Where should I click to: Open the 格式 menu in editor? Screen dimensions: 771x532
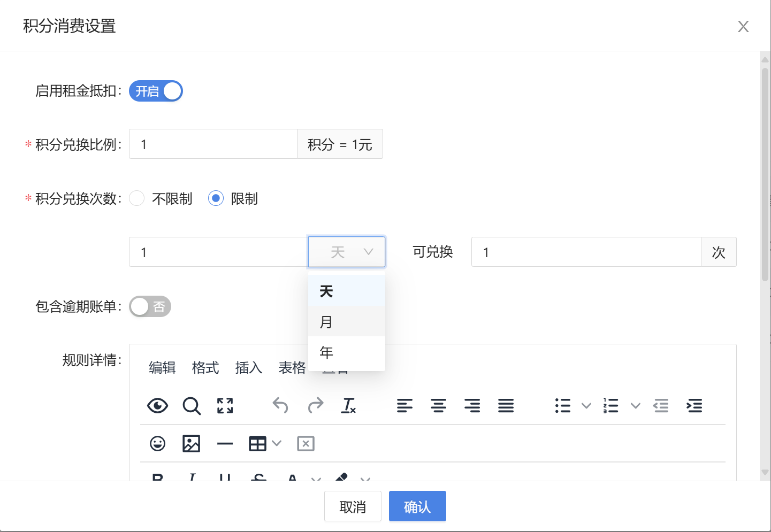[205, 368]
